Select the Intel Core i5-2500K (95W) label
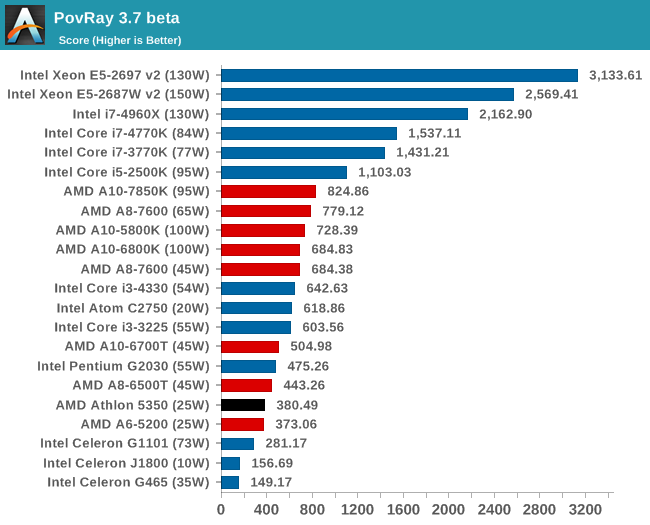This screenshot has height=525, width=650. [127, 172]
